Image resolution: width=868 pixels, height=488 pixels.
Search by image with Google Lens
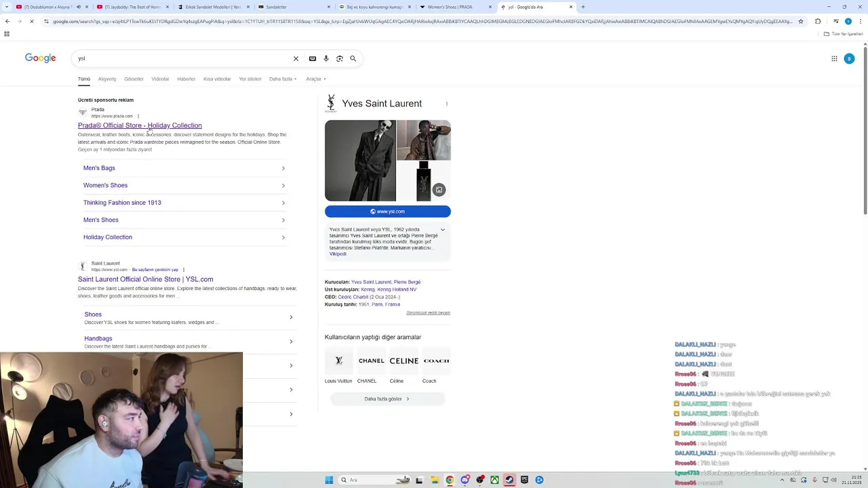[340, 58]
